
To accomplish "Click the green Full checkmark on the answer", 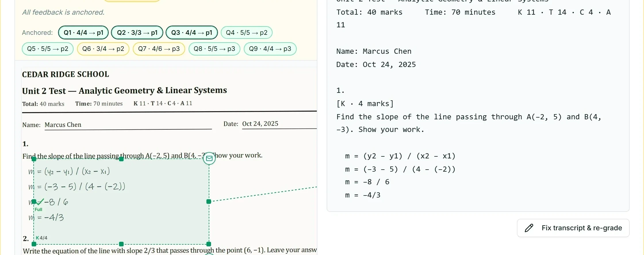I will click(x=40, y=202).
